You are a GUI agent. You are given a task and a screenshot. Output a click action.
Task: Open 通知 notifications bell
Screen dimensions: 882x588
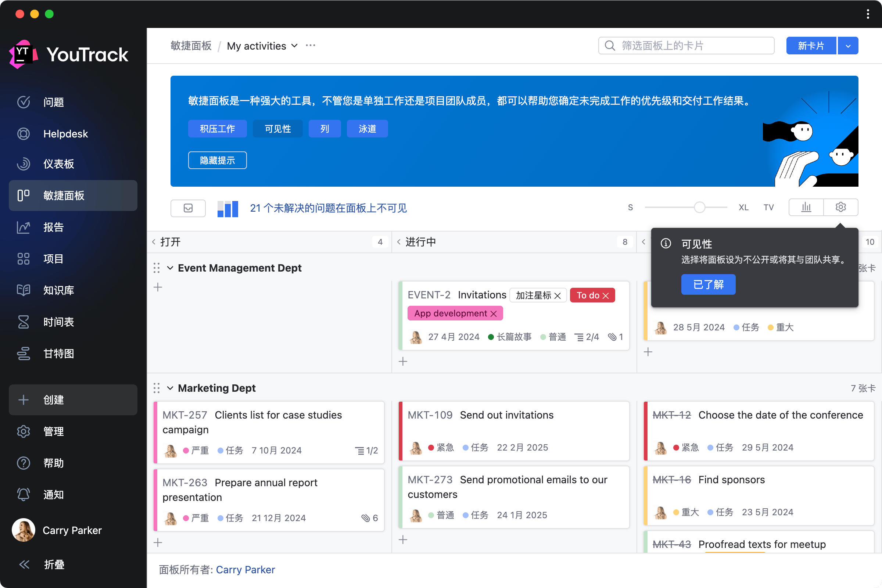(x=24, y=494)
